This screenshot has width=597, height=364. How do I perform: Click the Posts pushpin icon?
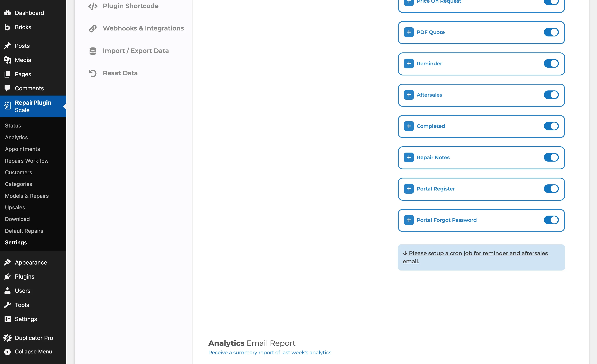[7, 46]
